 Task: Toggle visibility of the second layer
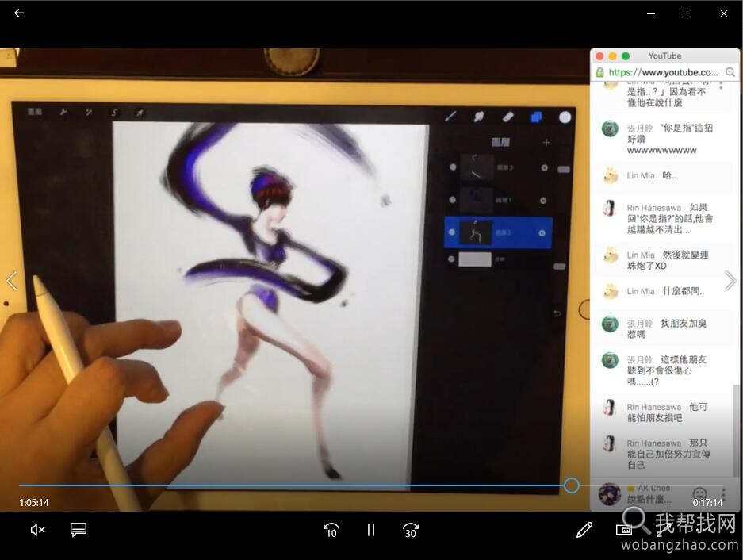coord(453,200)
